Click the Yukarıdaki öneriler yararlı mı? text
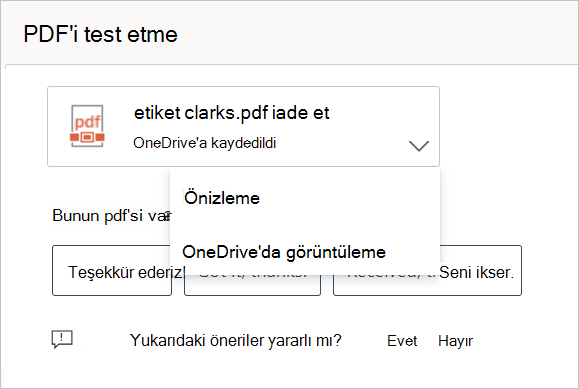 pyautogui.click(x=236, y=340)
